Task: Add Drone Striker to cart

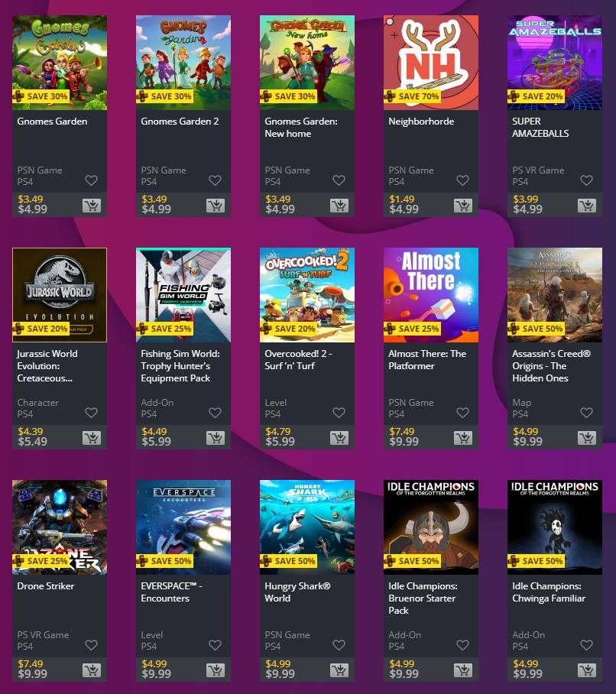Action: pos(92,670)
